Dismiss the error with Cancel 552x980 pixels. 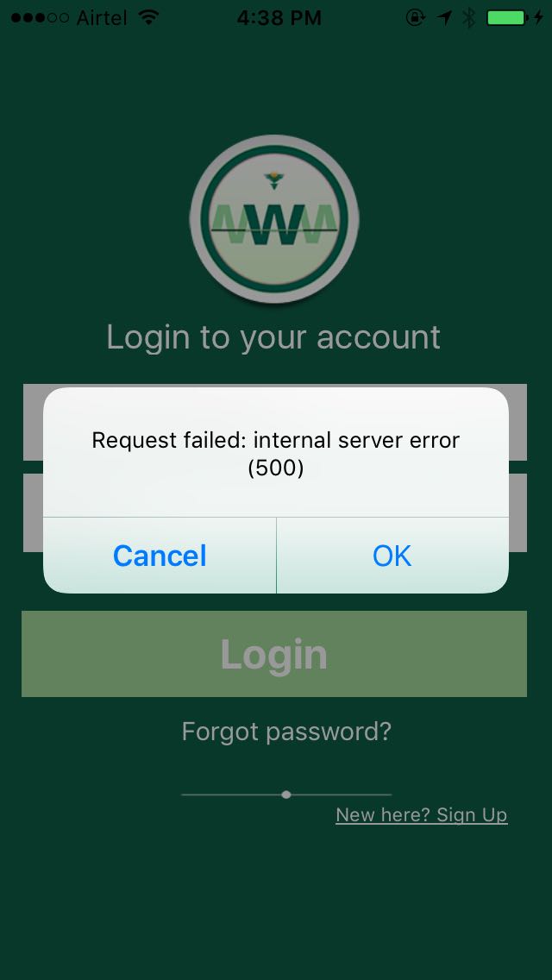pyautogui.click(x=160, y=556)
